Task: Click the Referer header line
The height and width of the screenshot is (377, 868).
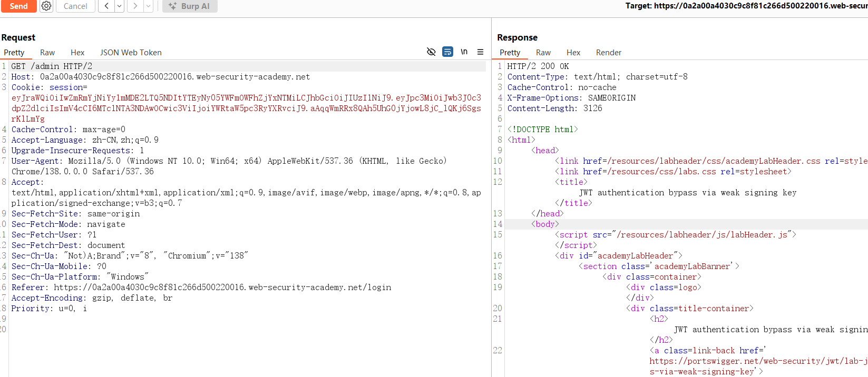Action: point(201,287)
